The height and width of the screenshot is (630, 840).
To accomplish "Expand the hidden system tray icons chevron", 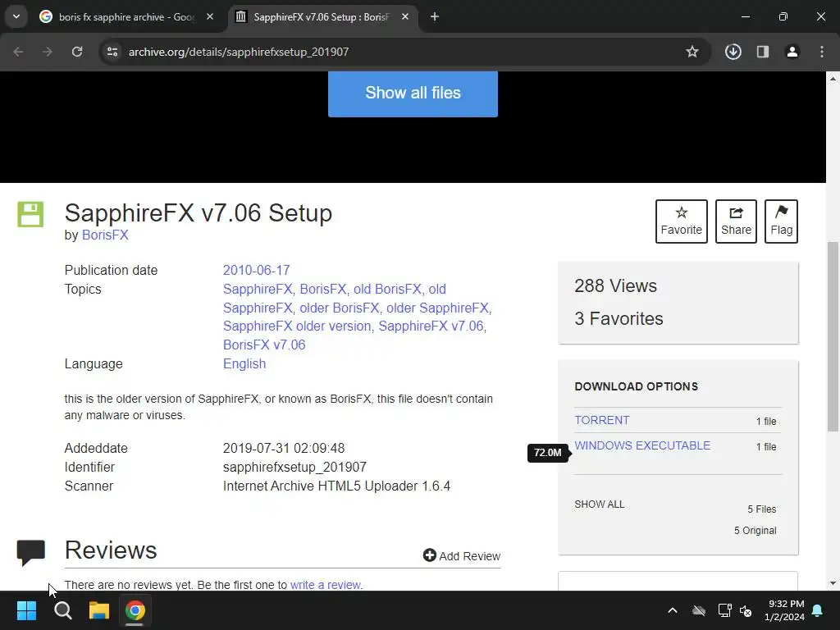I will pyautogui.click(x=673, y=610).
